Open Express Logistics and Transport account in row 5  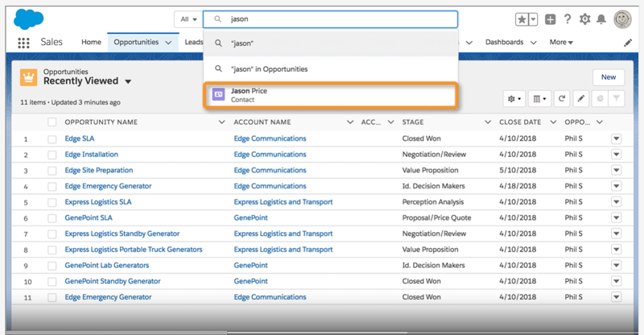coord(283,202)
